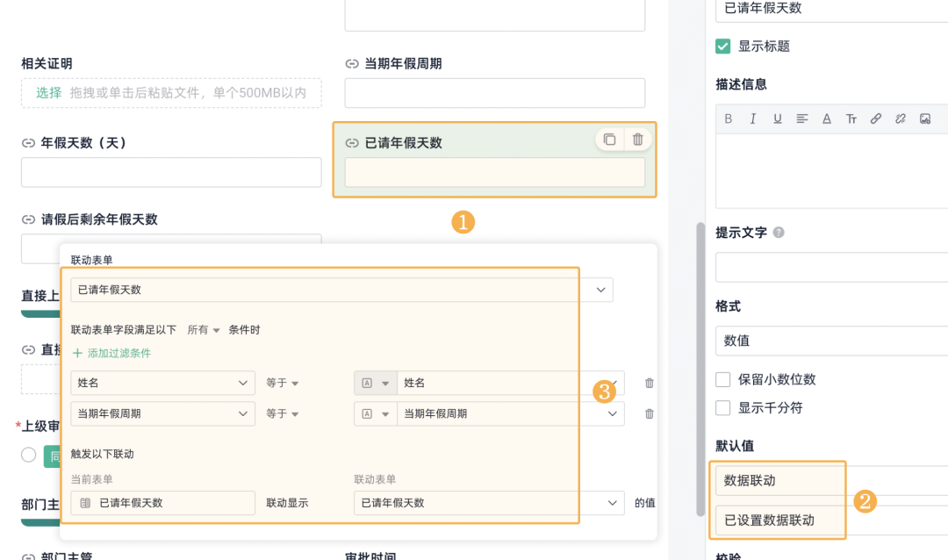Open the right 当期年假周期 value dropdown
948x560 pixels.
coord(511,413)
